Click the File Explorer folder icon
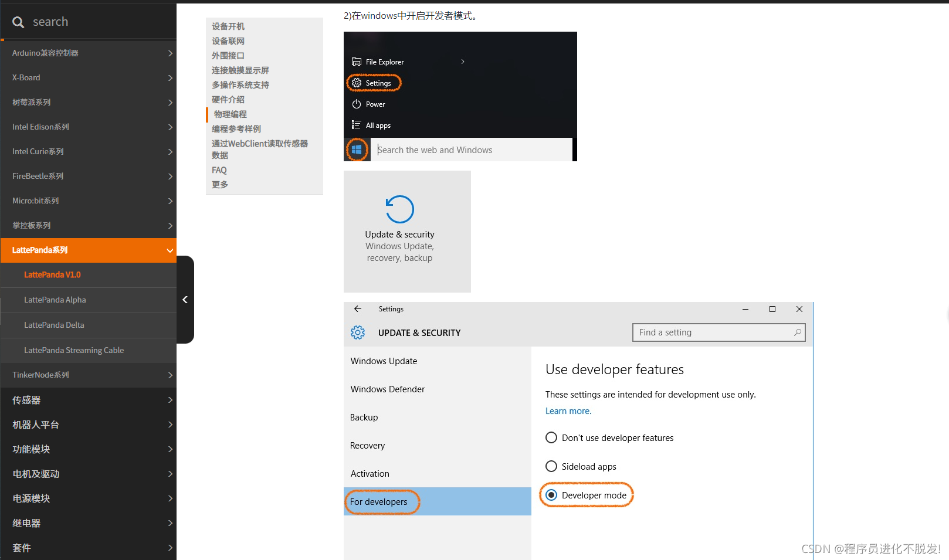Viewport: 949px width, 560px height. tap(357, 62)
